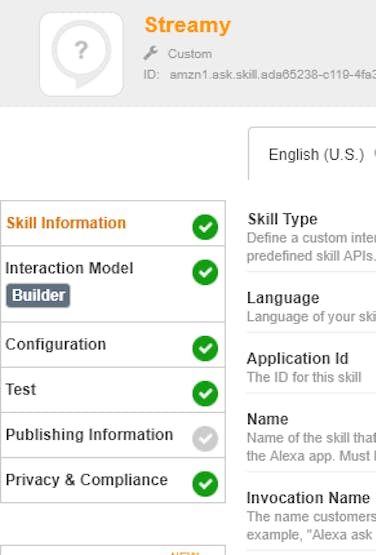Click the green check next to Test
The height and width of the screenshot is (555, 376).
[x=205, y=393]
